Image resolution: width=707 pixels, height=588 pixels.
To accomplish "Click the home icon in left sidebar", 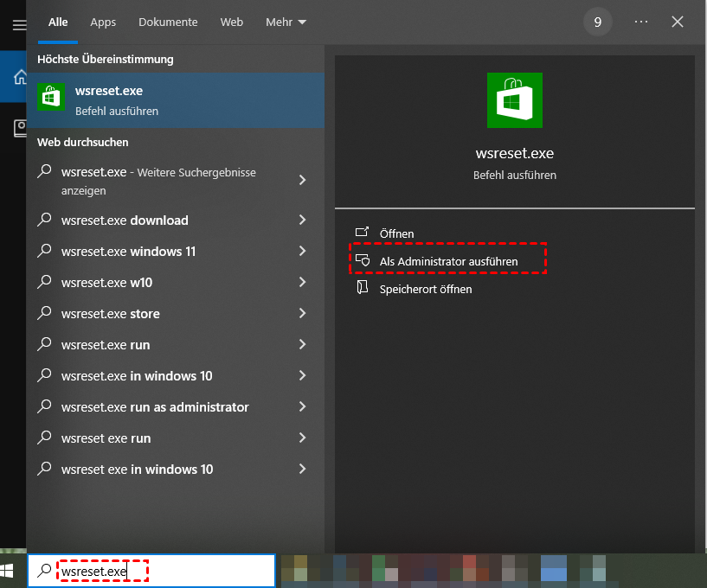I will point(20,77).
